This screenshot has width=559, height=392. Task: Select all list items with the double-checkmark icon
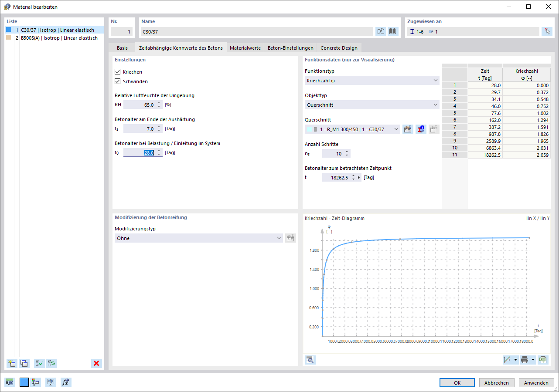(x=39, y=363)
